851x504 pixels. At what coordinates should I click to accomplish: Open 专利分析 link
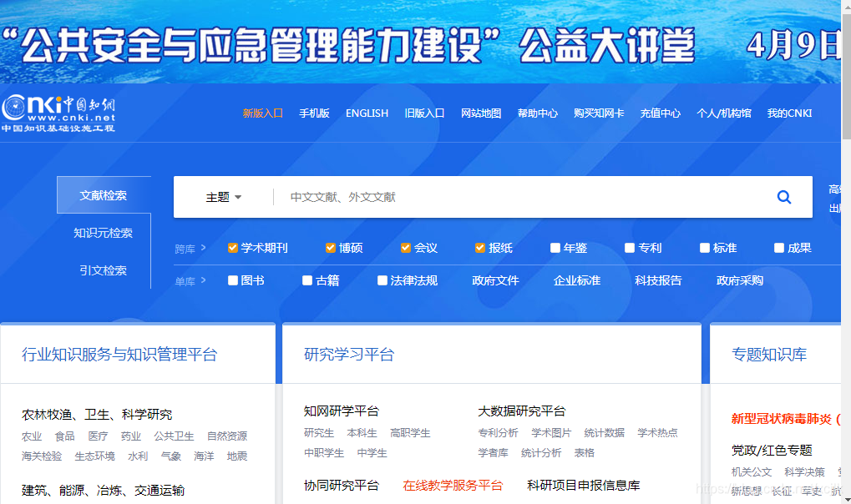click(x=499, y=433)
